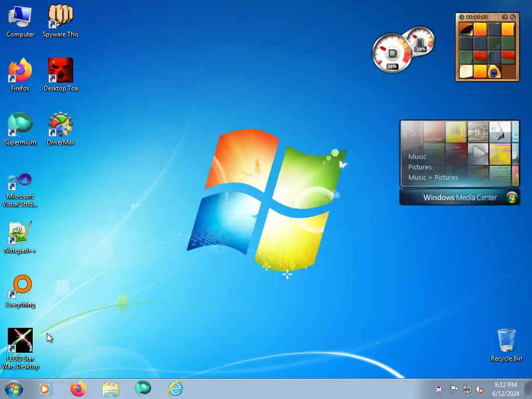The image size is (532, 399).
Task: Pause the puzzle timer clock icon
Action: pos(461,17)
